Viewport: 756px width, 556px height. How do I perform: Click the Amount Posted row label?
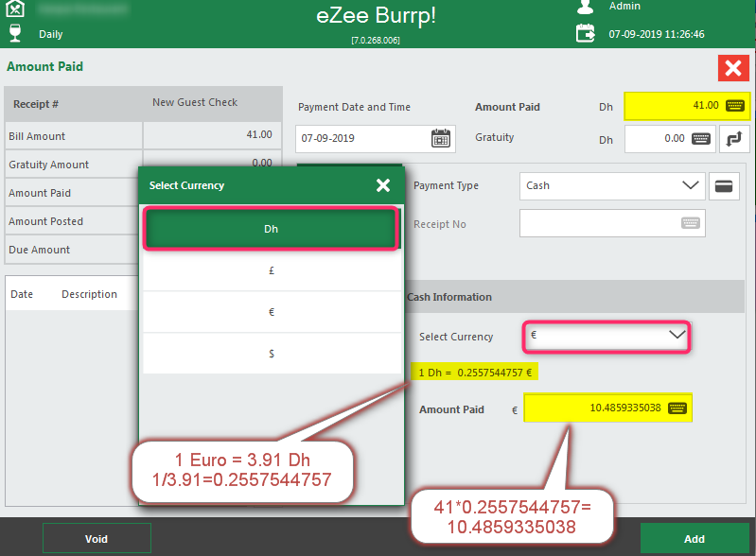(45, 221)
